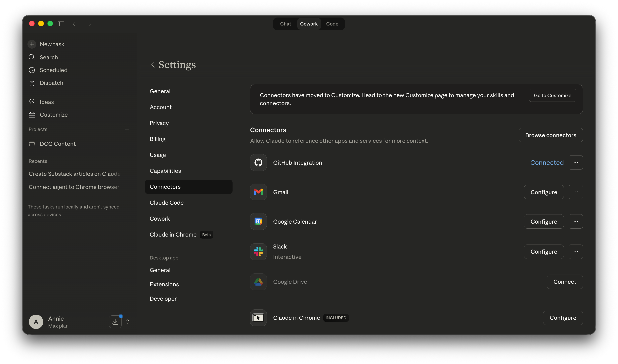
Task: Click Browse connectors button
Action: pos(550,135)
